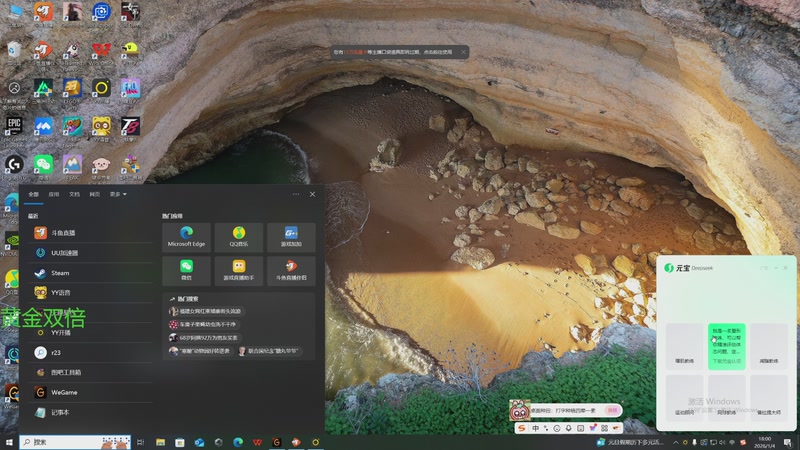Viewport: 800px width, 450px height.
Task: Open YY语音 in the recent list
Action: pyautogui.click(x=91, y=293)
